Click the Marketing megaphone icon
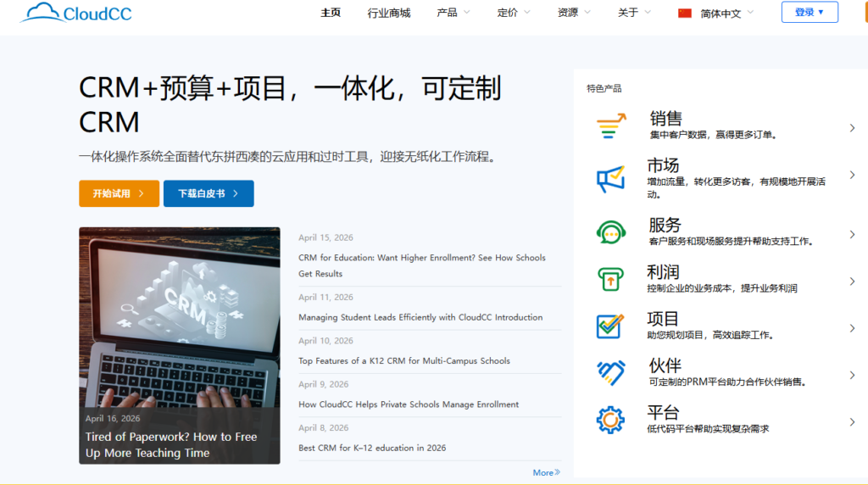 (x=610, y=179)
